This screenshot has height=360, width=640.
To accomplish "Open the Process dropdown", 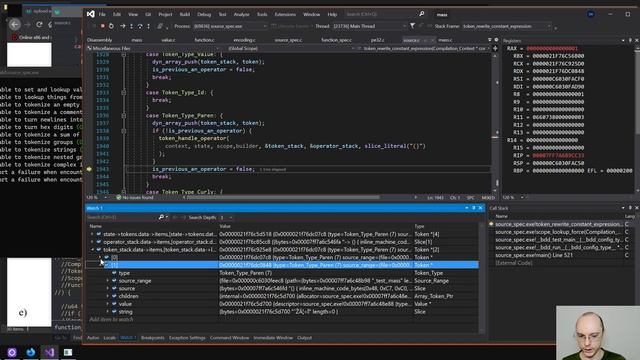I will pos(230,26).
